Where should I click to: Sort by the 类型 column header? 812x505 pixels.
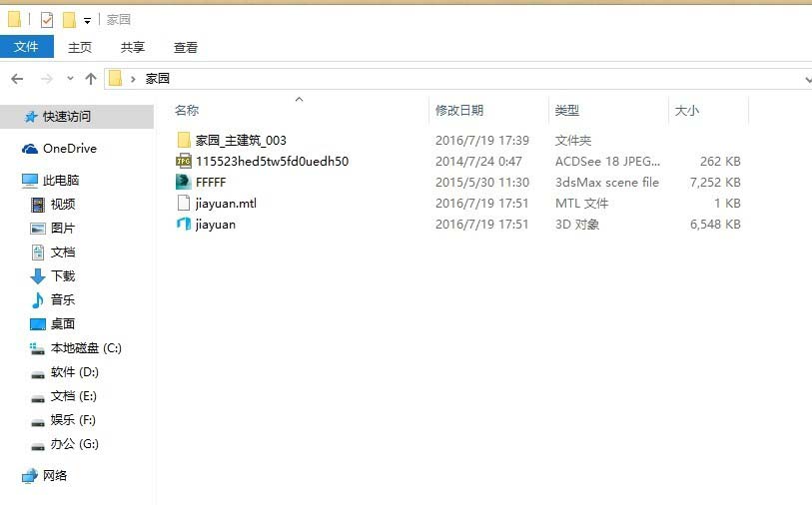tap(567, 110)
